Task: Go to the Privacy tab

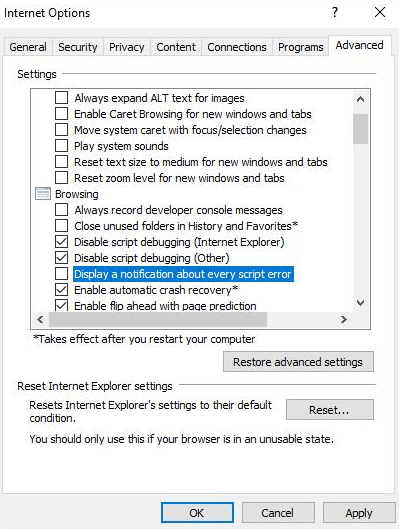Action: (126, 47)
